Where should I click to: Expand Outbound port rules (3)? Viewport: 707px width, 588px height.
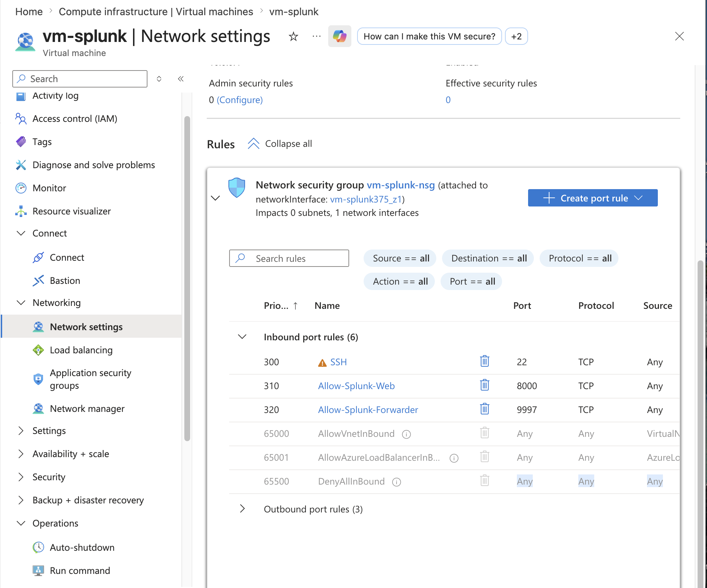pos(242,509)
